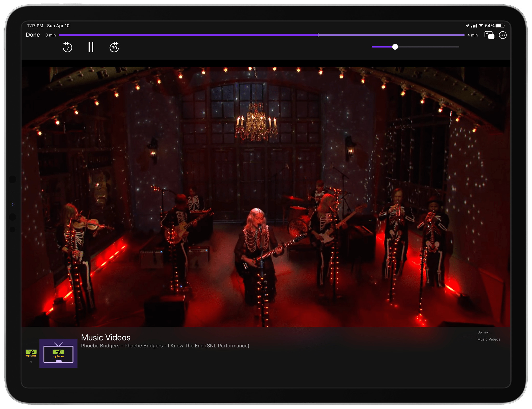Adjust the volume slider knob

click(395, 47)
